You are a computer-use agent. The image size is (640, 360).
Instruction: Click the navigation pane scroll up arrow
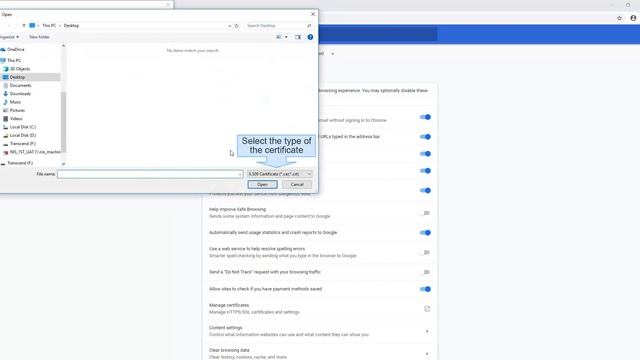pyautogui.click(x=63, y=46)
